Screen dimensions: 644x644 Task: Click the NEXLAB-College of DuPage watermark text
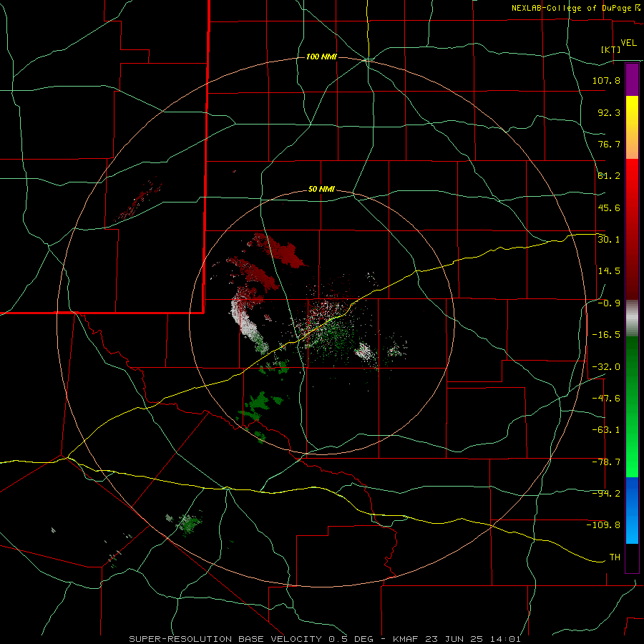571,8
